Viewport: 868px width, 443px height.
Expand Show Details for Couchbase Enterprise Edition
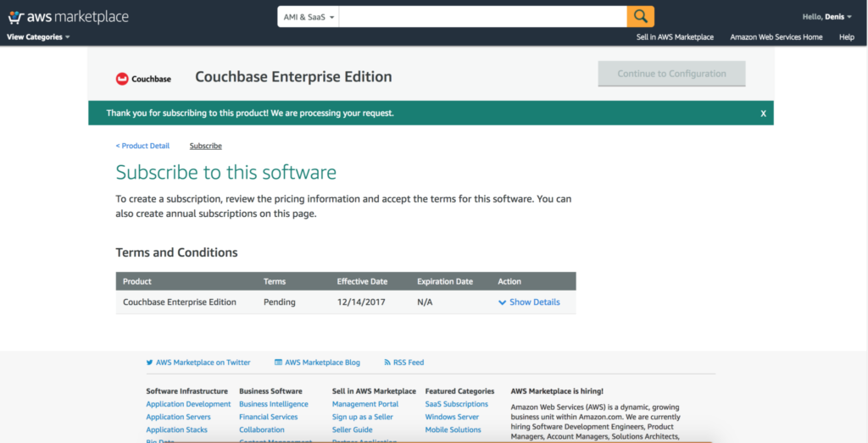click(x=529, y=302)
